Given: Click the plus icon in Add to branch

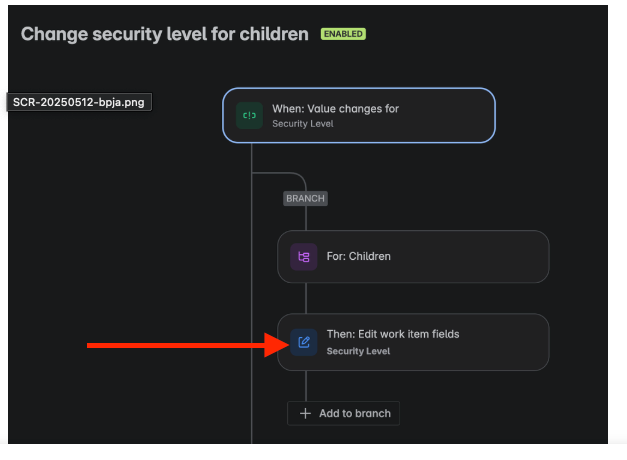Looking at the screenshot, I should pyautogui.click(x=306, y=413).
